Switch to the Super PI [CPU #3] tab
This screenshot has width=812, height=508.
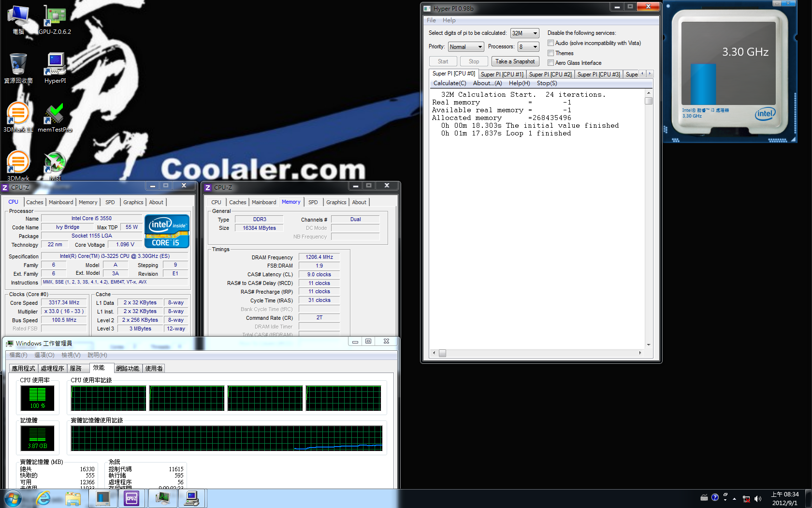(599, 75)
